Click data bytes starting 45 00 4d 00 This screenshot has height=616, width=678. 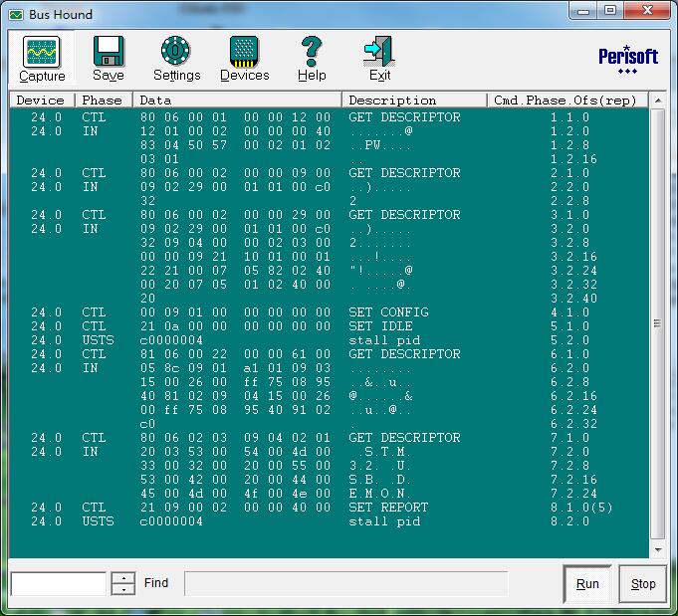(235, 494)
